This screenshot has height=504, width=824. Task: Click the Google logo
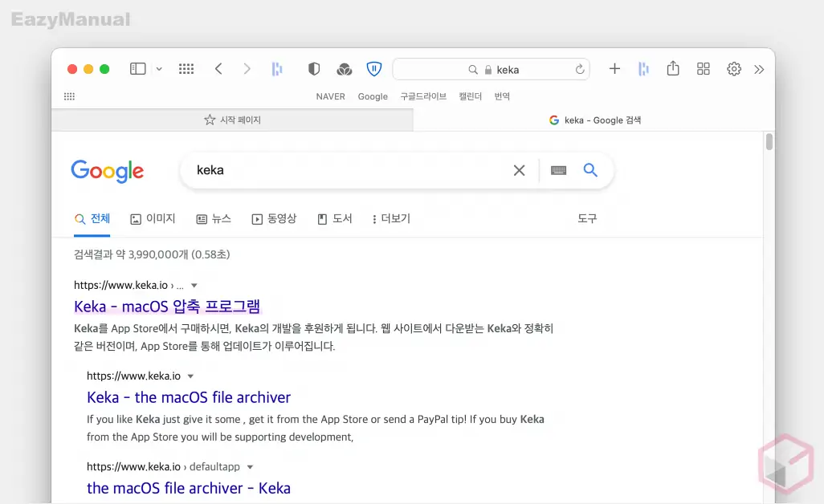[107, 171]
